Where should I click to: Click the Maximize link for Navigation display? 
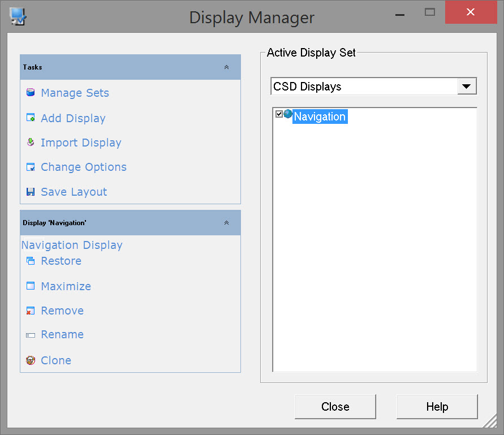pos(66,286)
